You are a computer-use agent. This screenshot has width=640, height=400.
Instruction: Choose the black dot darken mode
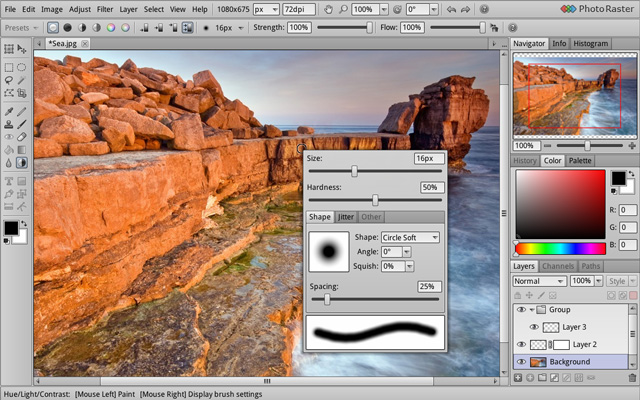click(x=67, y=28)
